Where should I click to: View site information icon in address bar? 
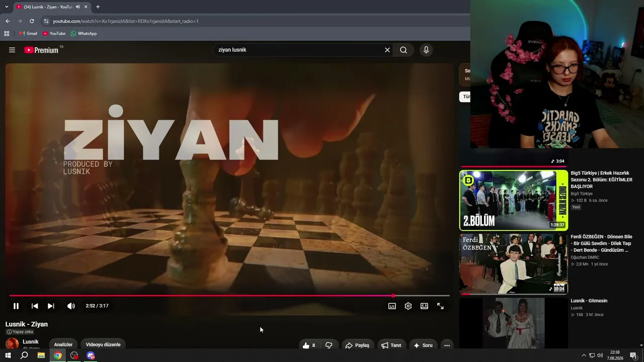[x=46, y=21]
